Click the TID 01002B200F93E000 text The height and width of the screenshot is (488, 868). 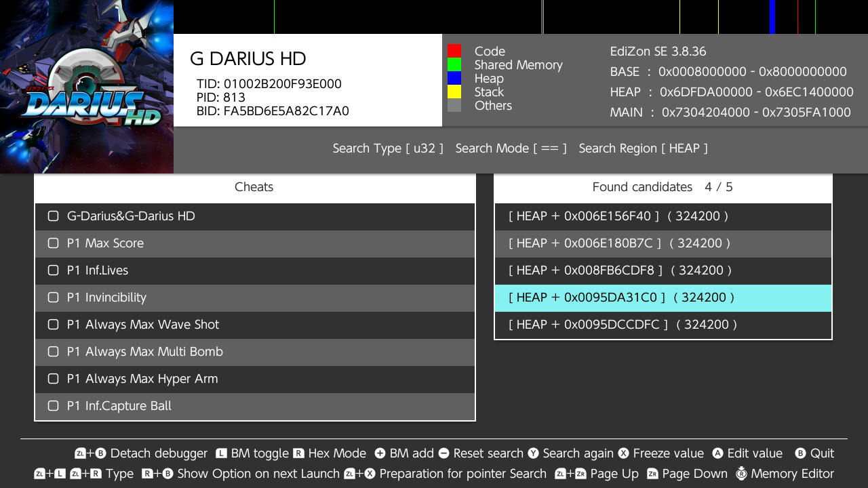tap(269, 84)
